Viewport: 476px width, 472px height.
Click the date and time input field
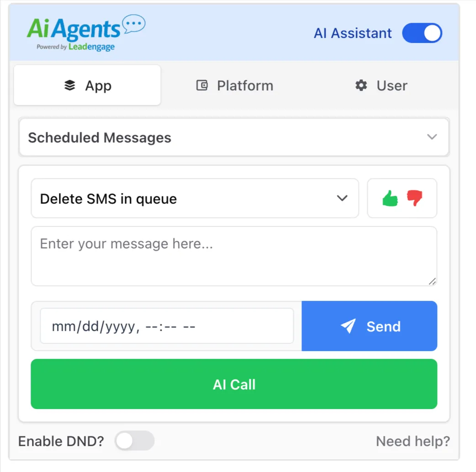pos(167,326)
